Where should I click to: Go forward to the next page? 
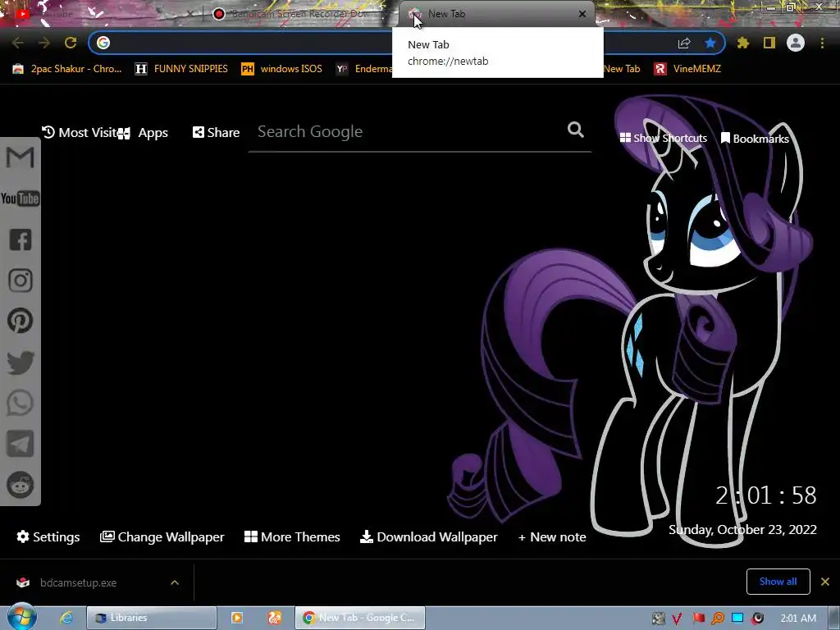[x=44, y=43]
